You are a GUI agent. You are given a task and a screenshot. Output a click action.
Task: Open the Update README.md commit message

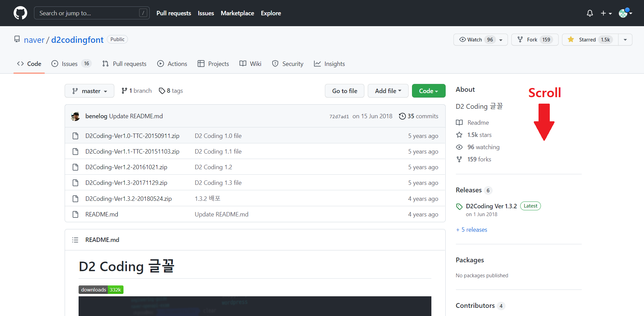click(136, 116)
